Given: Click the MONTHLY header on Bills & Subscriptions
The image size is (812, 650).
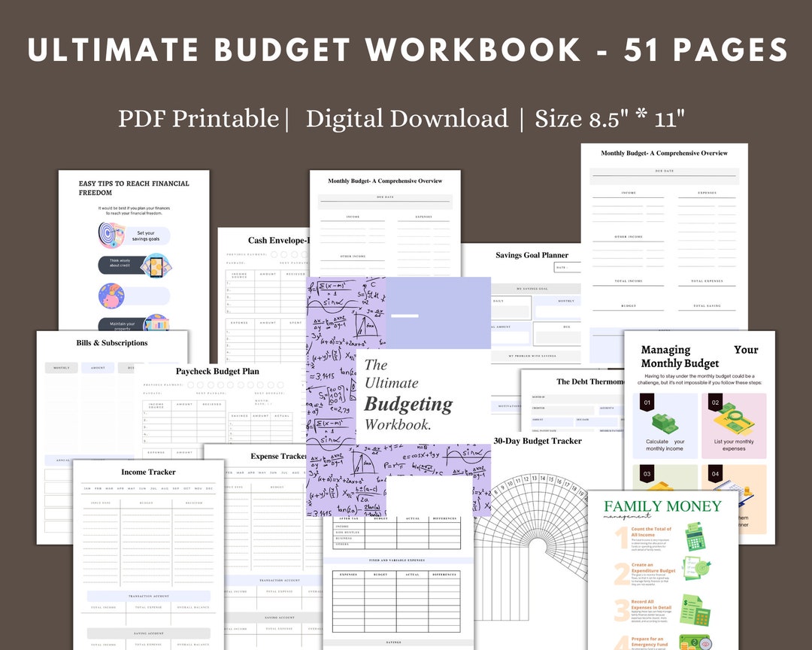Looking at the screenshot, I should (62, 367).
